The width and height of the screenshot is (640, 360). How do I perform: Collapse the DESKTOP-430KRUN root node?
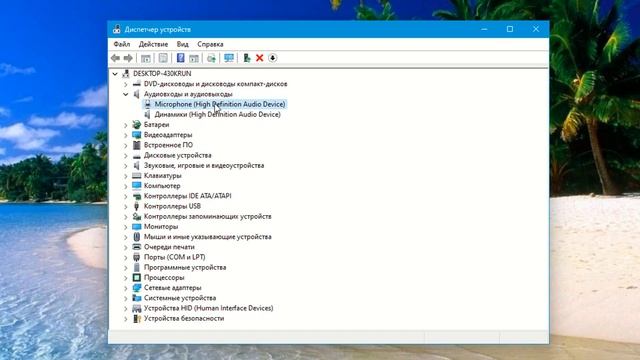(x=115, y=74)
